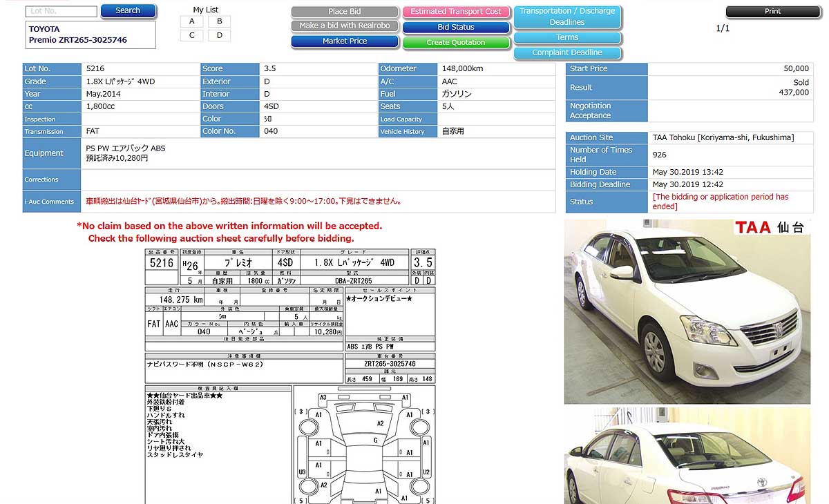Click the auction sheet car damage diagram
The height and width of the screenshot is (504, 829).
(364, 445)
